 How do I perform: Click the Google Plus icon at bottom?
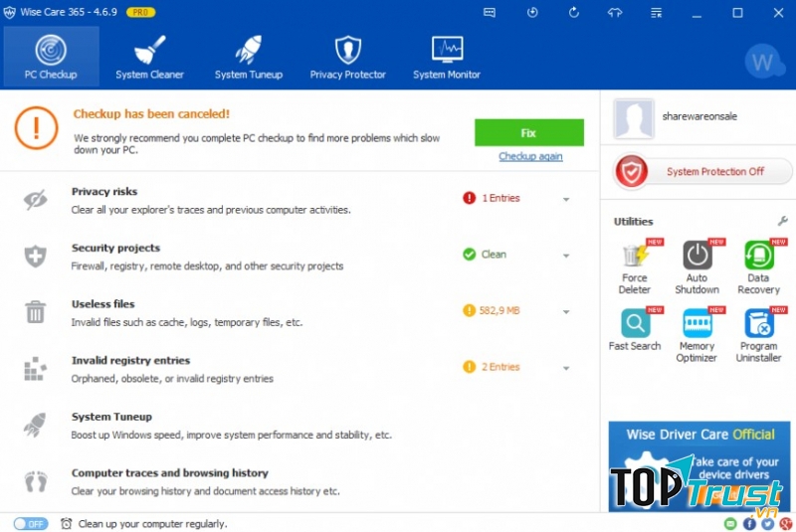[x=785, y=524]
